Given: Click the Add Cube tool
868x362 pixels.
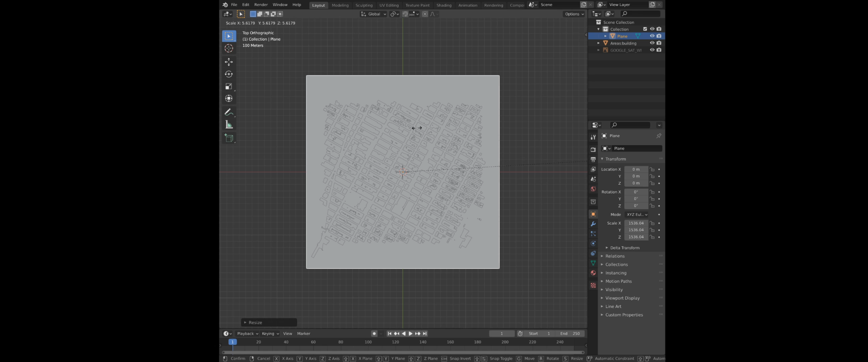Looking at the screenshot, I should pos(229,138).
